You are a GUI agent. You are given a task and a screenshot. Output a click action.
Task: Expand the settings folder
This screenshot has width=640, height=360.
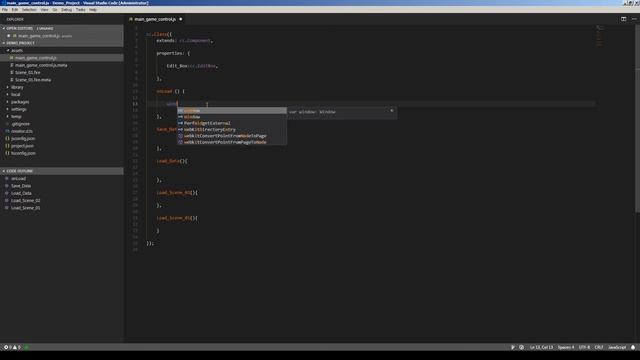(62, 109)
